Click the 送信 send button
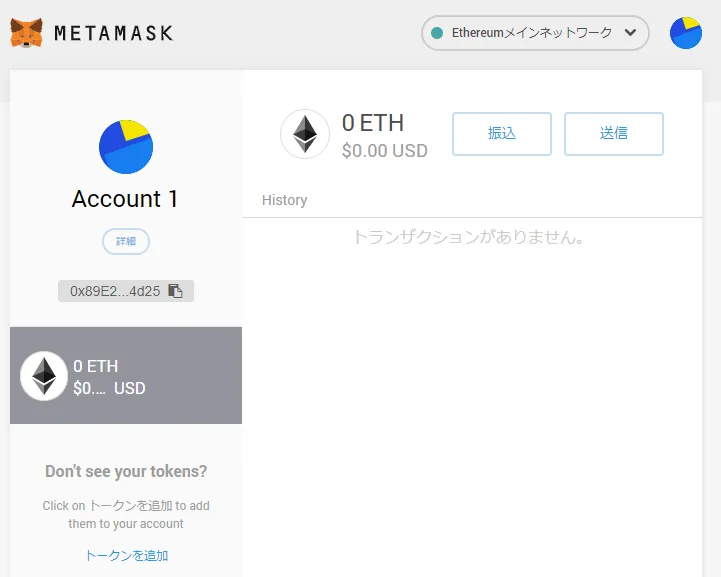The height and width of the screenshot is (577, 721). pos(614,134)
